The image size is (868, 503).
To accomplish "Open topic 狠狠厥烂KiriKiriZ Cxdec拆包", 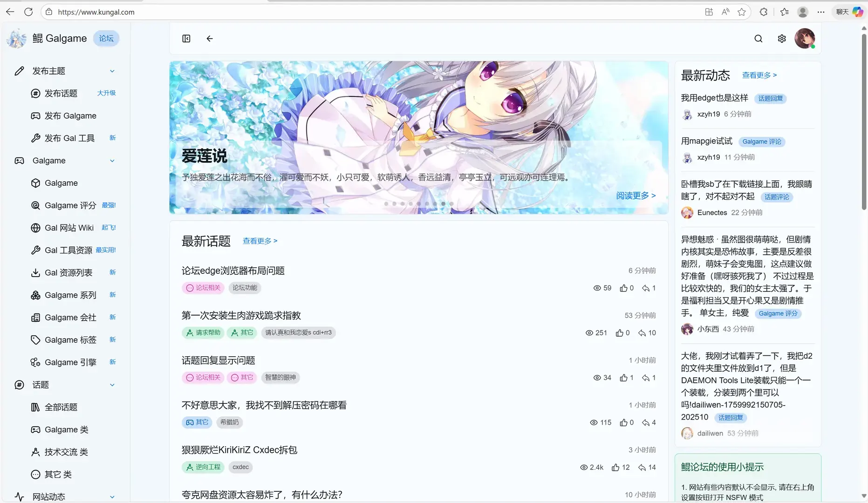I will (x=239, y=450).
